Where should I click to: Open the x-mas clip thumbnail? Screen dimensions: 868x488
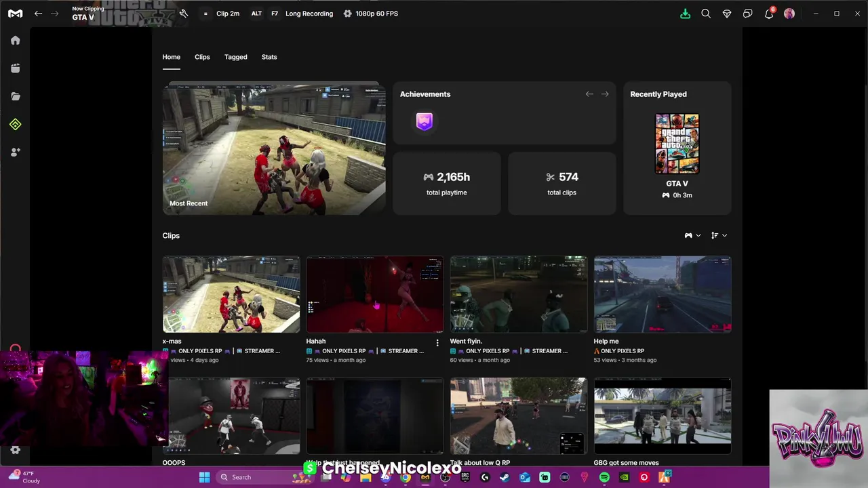pyautogui.click(x=231, y=294)
